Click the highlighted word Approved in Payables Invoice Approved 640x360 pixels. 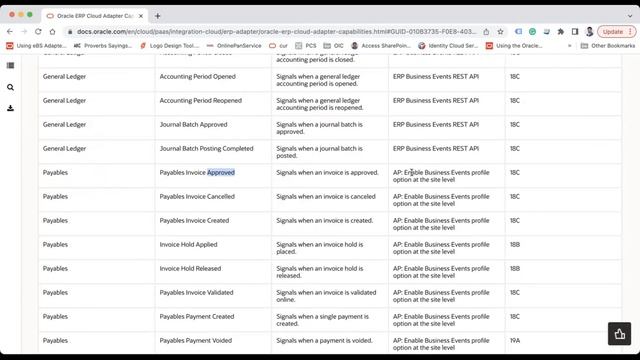[x=221, y=173]
